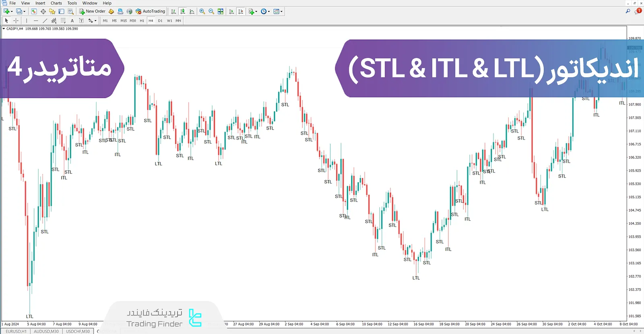Toggle the AutoTrading button
Screen dimensions: 644x334
point(151,11)
